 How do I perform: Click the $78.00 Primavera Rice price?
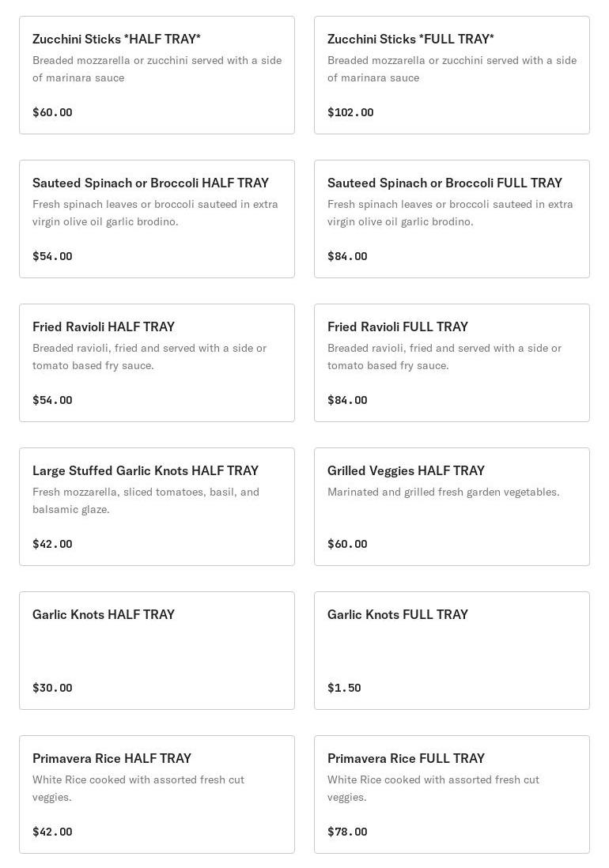(347, 832)
